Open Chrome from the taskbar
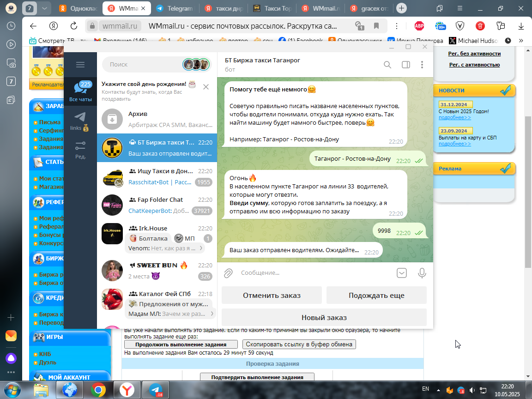 coord(98,390)
